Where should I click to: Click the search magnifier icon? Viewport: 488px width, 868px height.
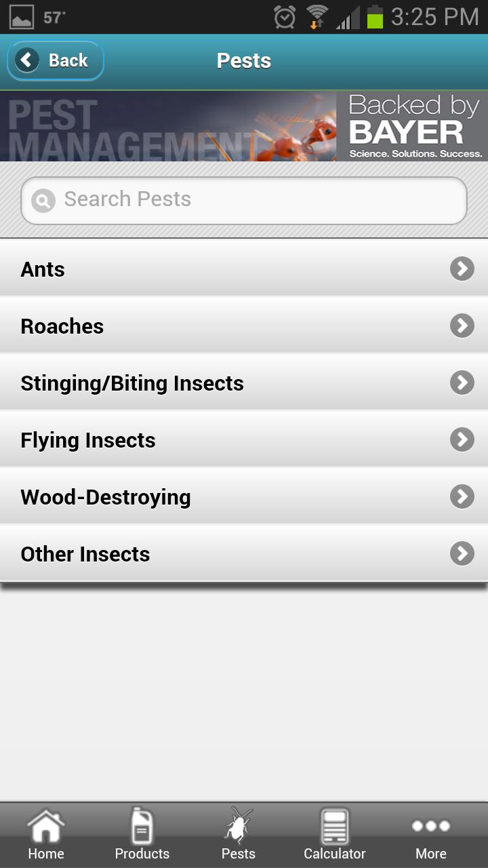pyautogui.click(x=43, y=201)
